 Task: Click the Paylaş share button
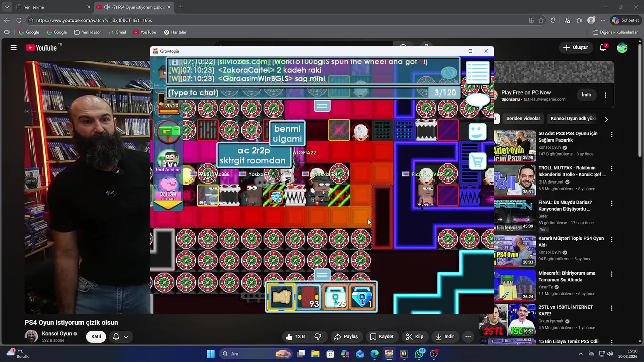(x=346, y=337)
